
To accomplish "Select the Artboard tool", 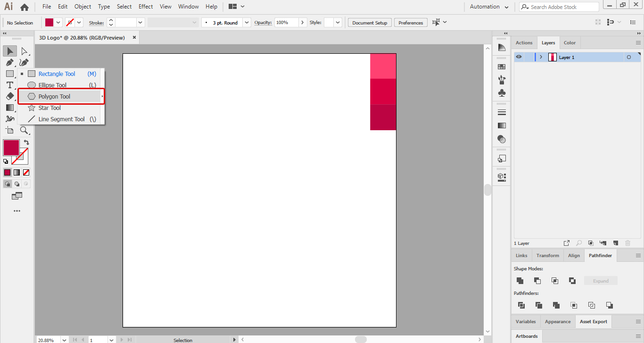I will click(x=9, y=130).
